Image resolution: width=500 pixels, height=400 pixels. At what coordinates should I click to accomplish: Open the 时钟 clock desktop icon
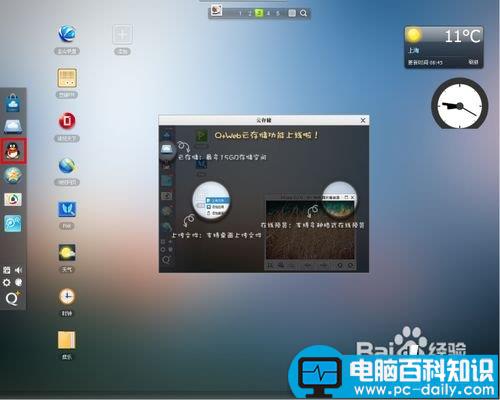67,296
